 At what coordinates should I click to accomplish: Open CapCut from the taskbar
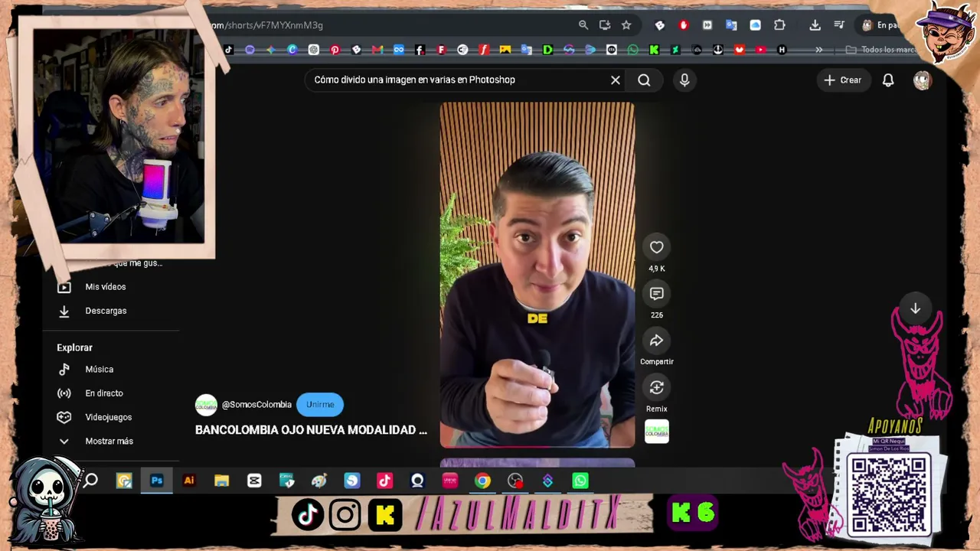[x=254, y=481]
